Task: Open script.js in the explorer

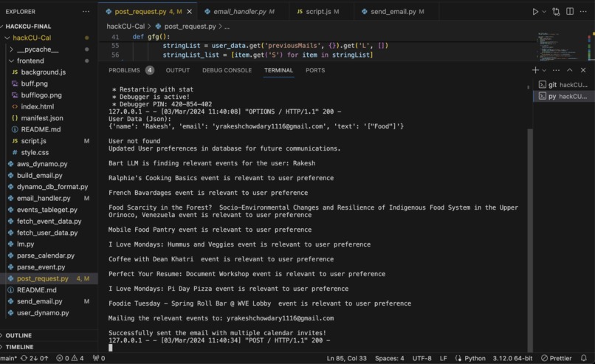Action: tap(33, 141)
